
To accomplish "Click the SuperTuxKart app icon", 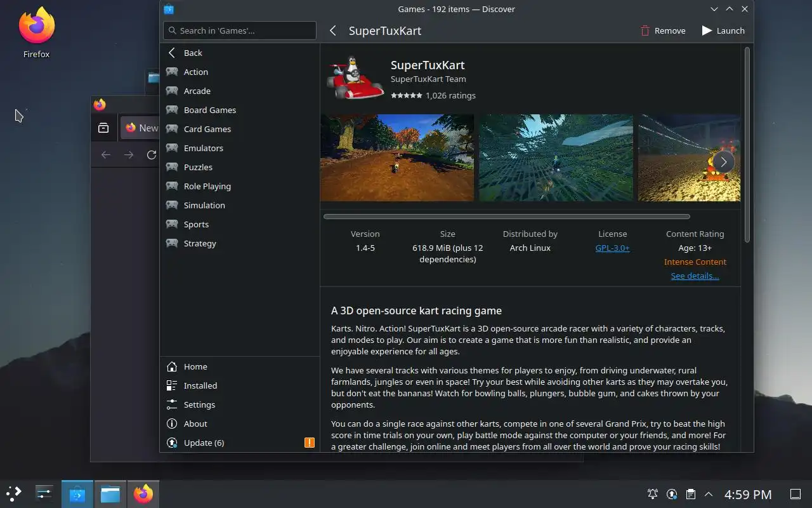I will point(355,77).
